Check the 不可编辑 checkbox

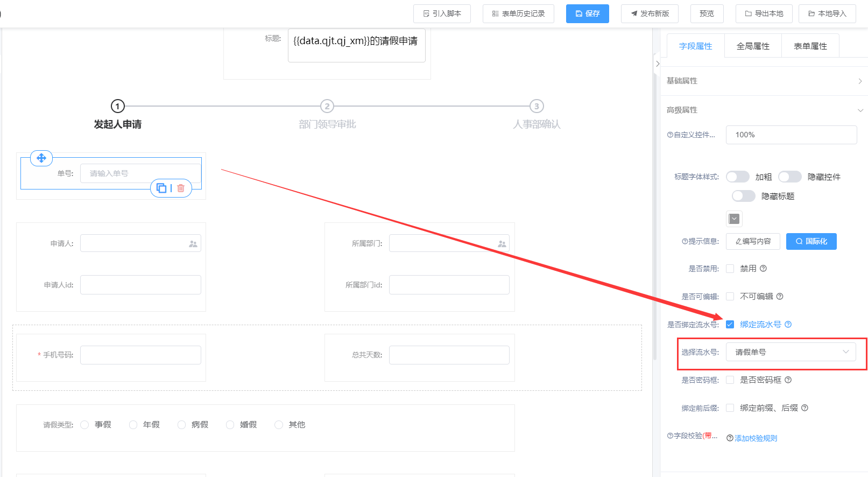click(730, 297)
